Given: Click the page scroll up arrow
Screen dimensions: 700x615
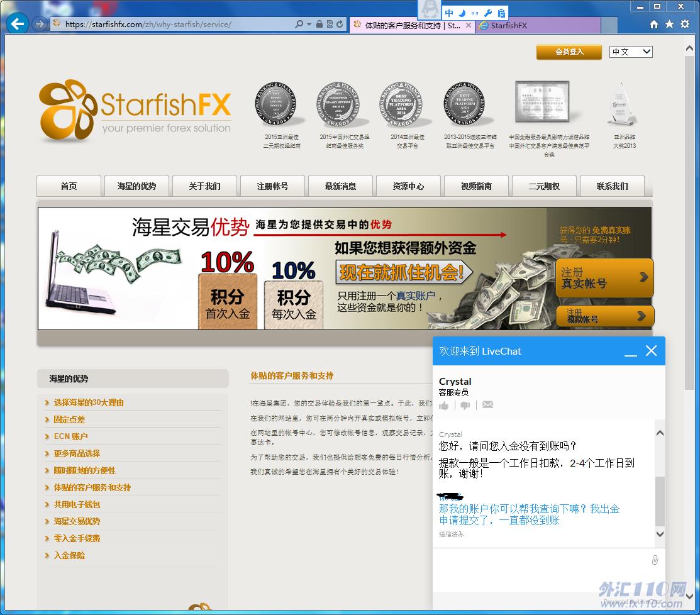Looking at the screenshot, I should click(x=690, y=48).
